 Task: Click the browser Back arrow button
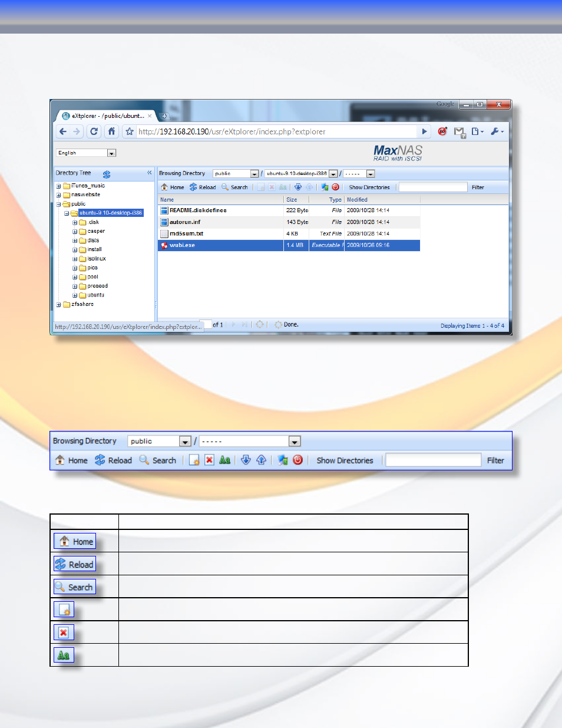(63, 131)
